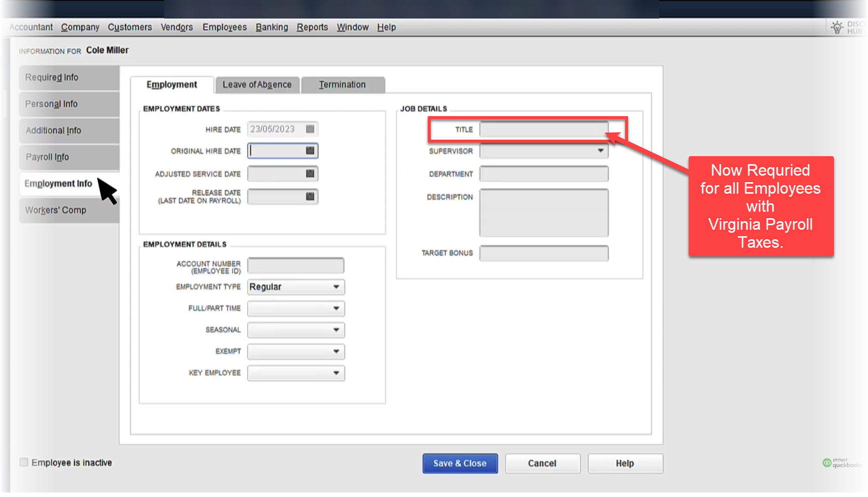The image size is (868, 497).
Task: Expand the Supervisor dropdown
Action: (600, 151)
